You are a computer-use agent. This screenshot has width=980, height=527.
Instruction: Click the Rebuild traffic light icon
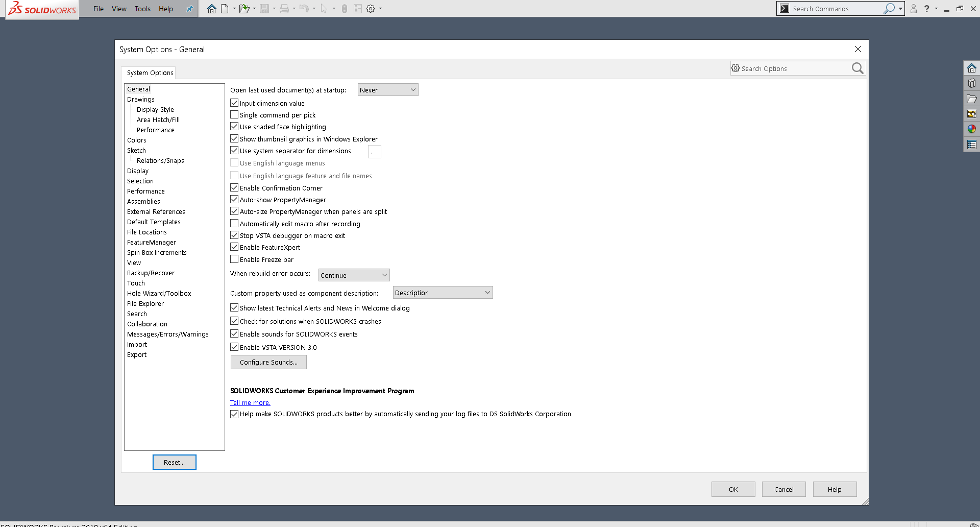coord(345,9)
